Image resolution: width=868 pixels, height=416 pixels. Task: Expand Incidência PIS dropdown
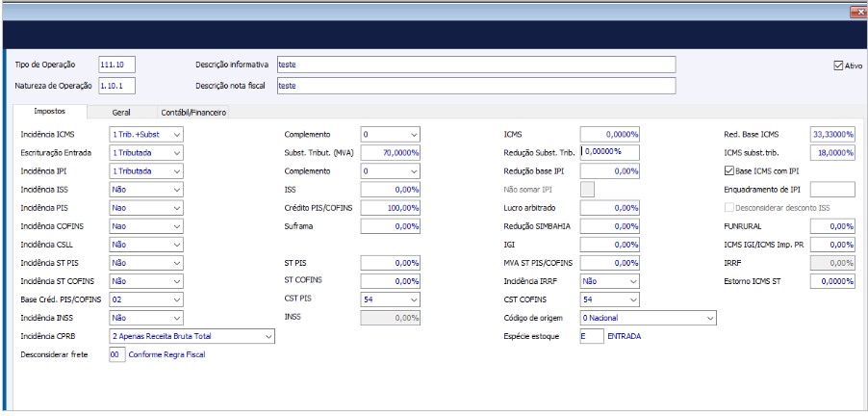146,208
